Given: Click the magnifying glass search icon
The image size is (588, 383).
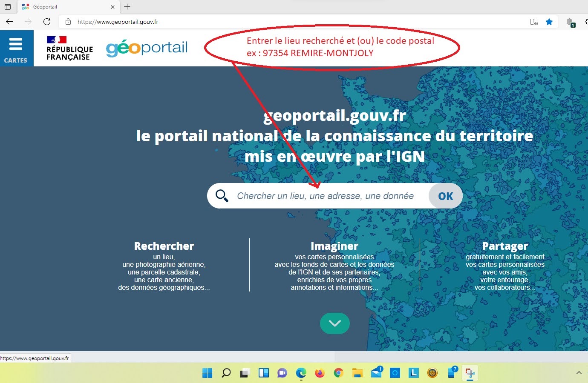Looking at the screenshot, I should (x=222, y=196).
